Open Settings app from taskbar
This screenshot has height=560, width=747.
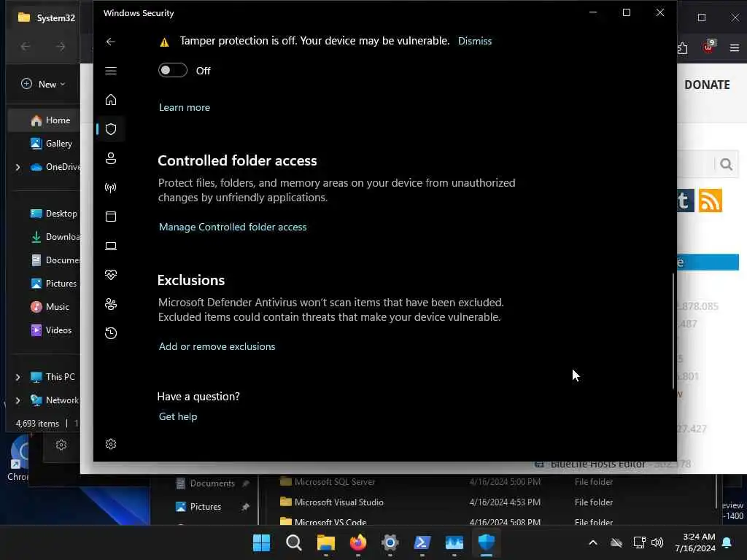point(390,542)
